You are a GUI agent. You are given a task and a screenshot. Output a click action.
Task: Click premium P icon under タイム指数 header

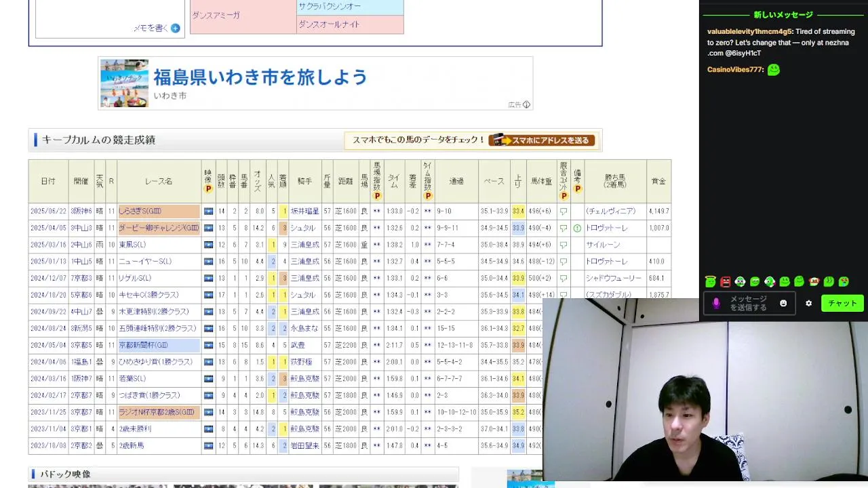(x=427, y=196)
